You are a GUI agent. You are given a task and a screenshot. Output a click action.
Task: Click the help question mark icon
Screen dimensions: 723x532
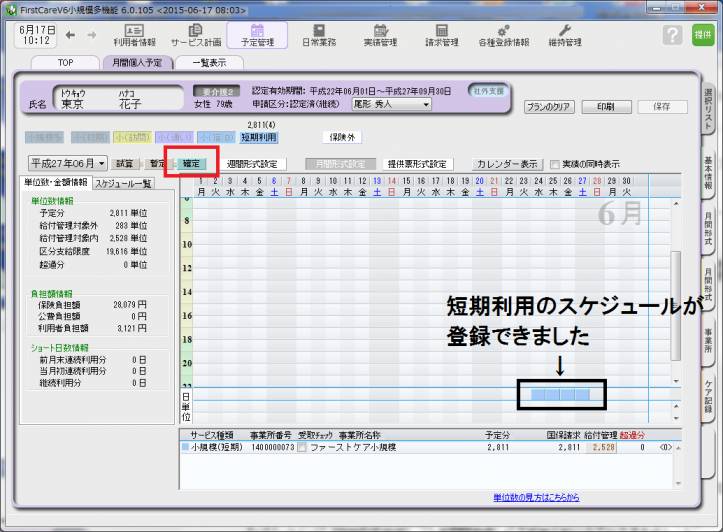[x=673, y=35]
